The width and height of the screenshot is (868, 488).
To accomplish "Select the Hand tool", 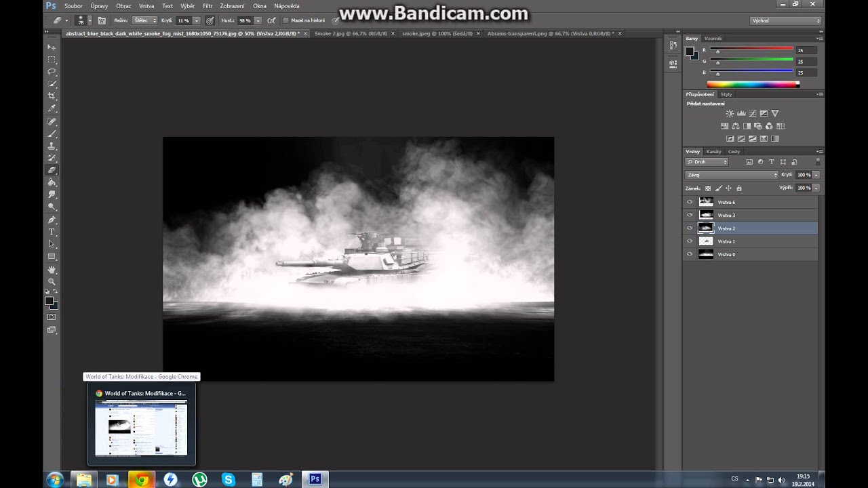I will (x=52, y=269).
